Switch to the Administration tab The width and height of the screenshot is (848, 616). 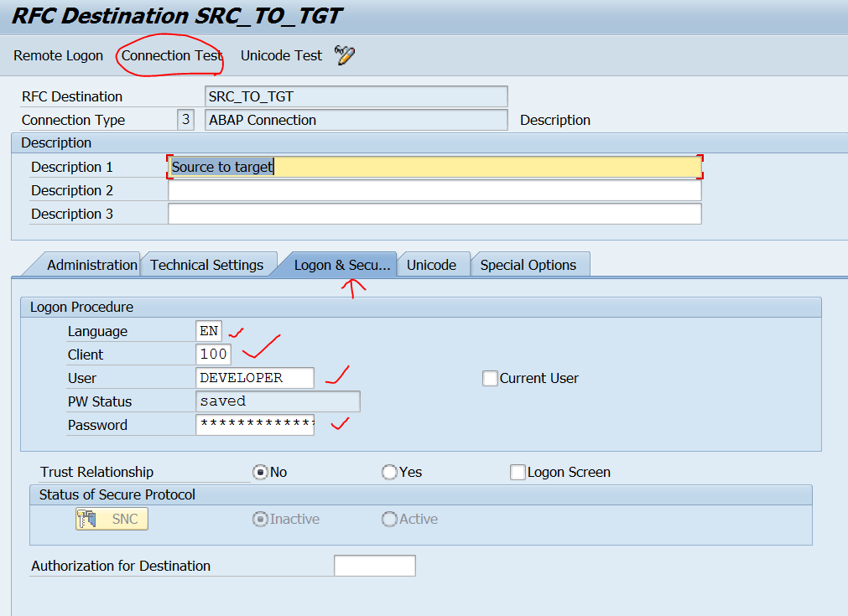tap(91, 264)
